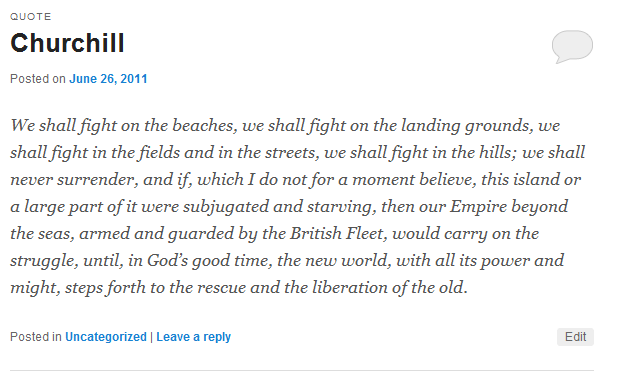This screenshot has width=617, height=380.
Task: Click the Leave a reply link
Action: (x=194, y=337)
